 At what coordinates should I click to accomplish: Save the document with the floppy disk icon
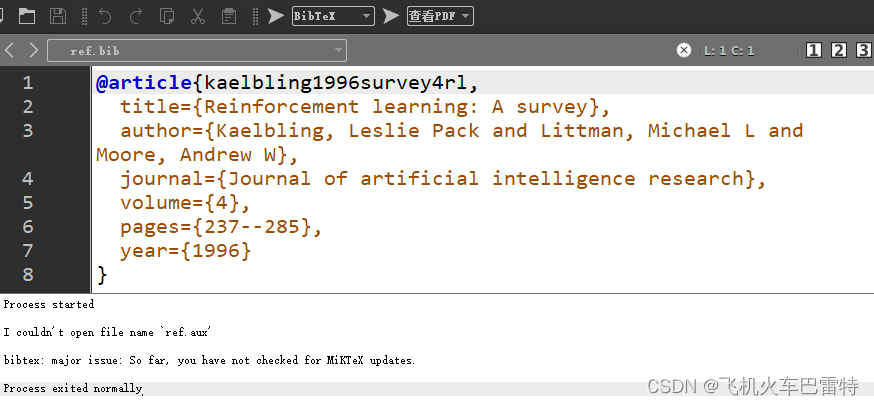(58, 15)
